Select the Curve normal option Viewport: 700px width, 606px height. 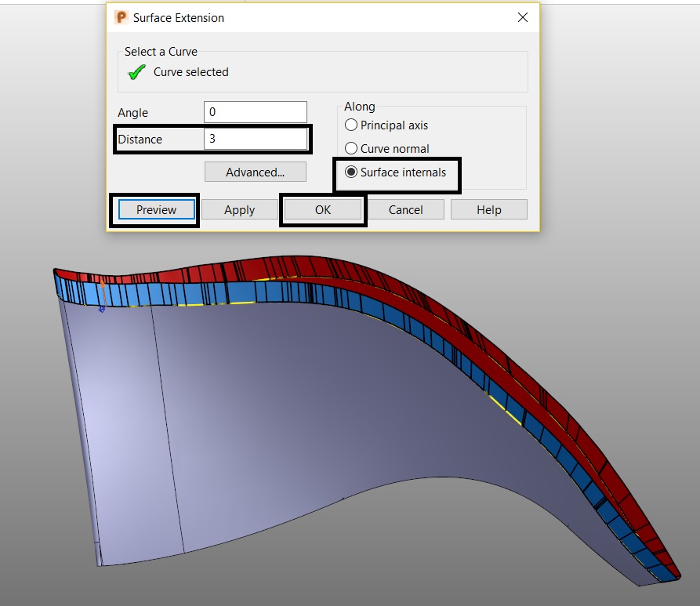[x=351, y=148]
